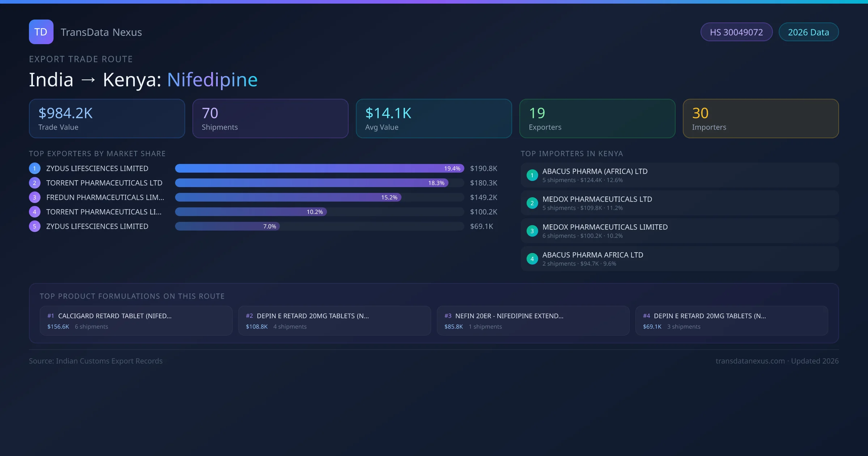
Task: Click rank 3 badge for Fredun Pharmaceuticals
Action: click(34, 197)
